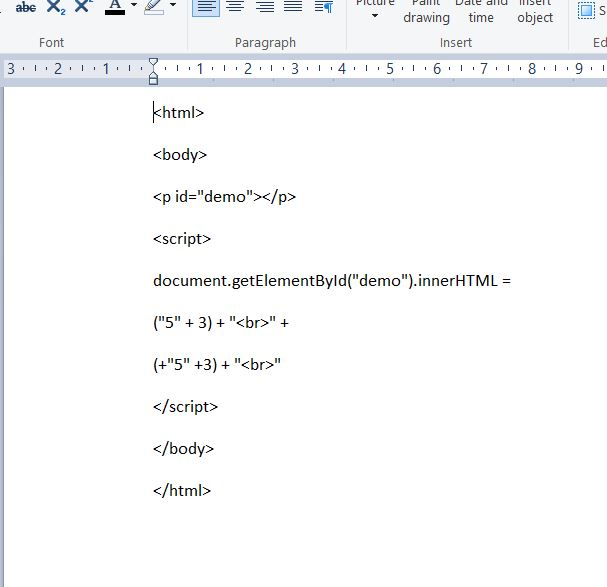Toggle strikethrough formatting
This screenshot has width=607, height=587.
(26, 7)
